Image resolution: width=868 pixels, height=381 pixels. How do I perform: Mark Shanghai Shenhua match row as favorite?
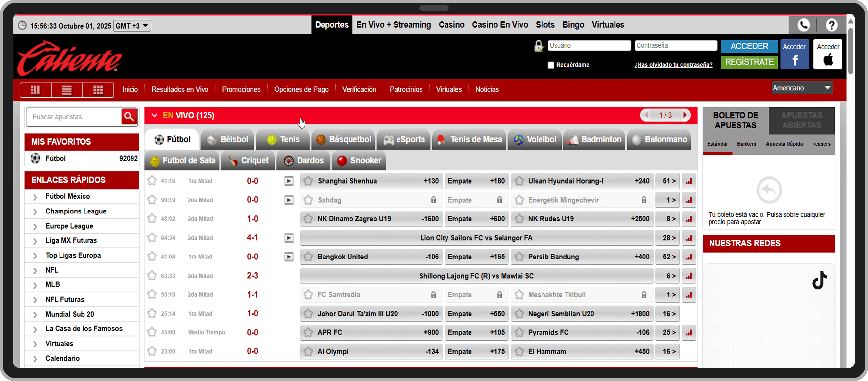click(x=152, y=181)
